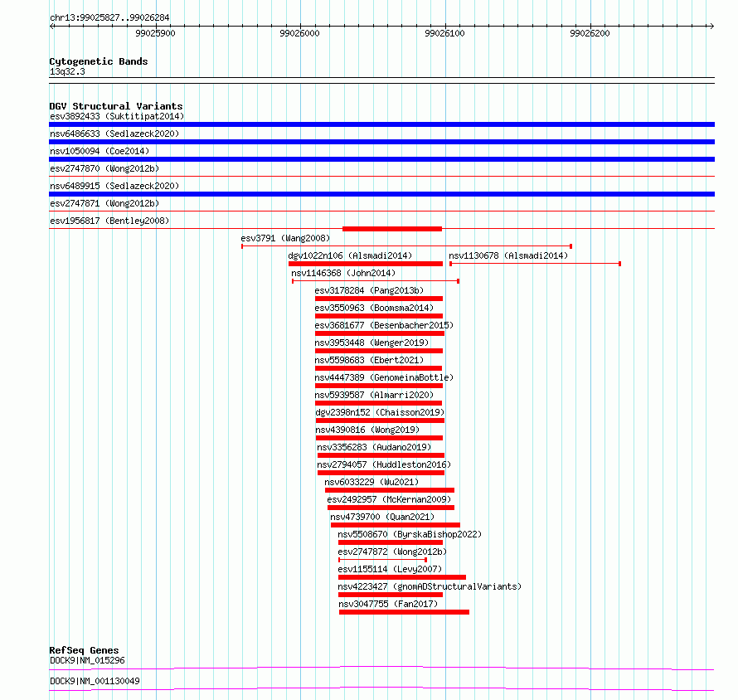Viewport: 738px width, 700px height.
Task: Select esv3681677 (Besenbacher2015) label
Action: point(384,325)
